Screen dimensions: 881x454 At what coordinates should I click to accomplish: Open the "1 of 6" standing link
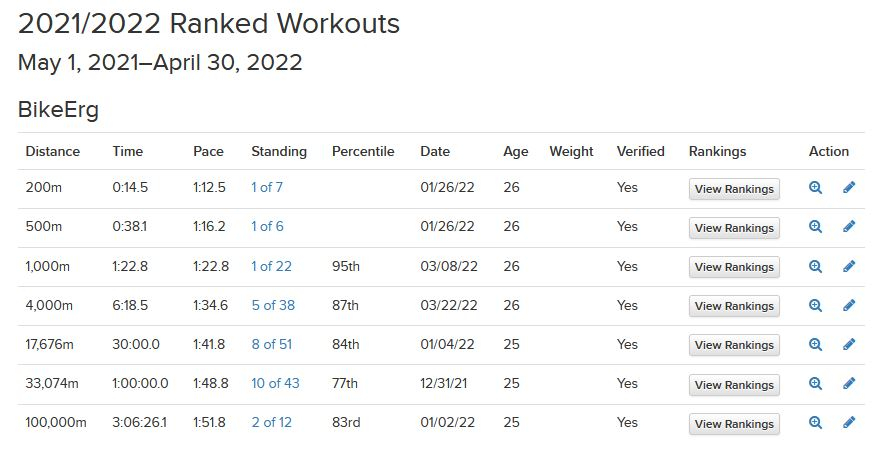click(267, 226)
